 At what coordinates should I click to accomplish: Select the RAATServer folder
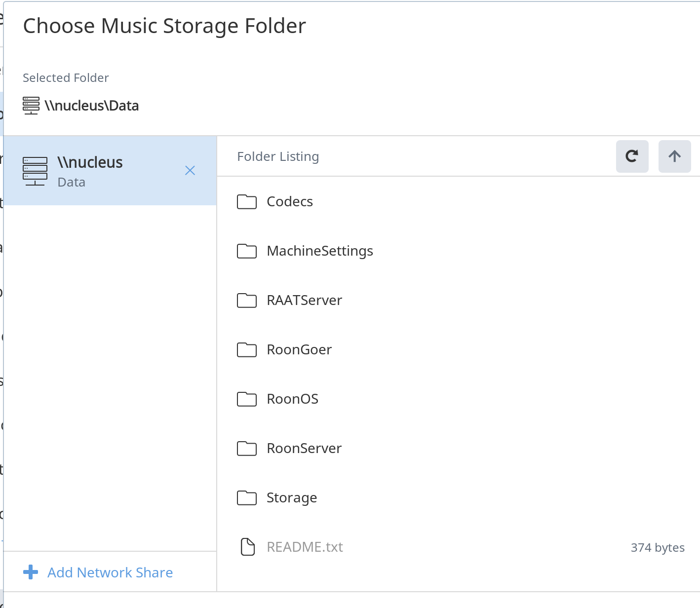(x=304, y=301)
